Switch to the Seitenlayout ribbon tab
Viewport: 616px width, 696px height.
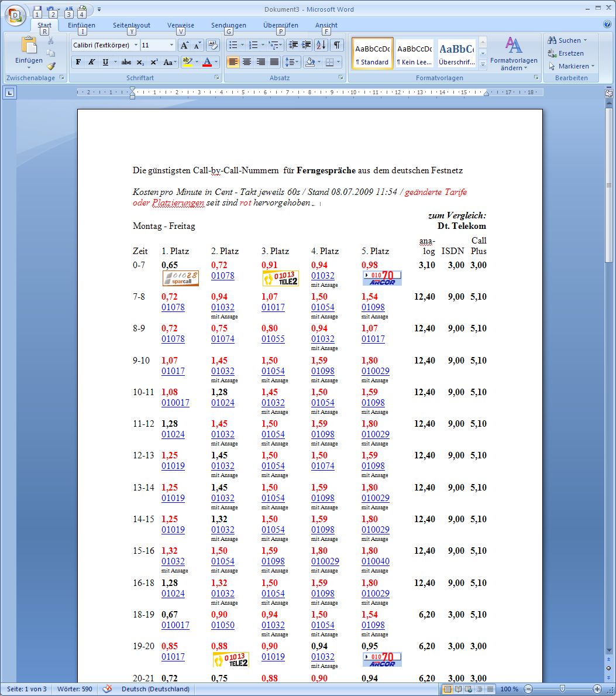[132, 25]
